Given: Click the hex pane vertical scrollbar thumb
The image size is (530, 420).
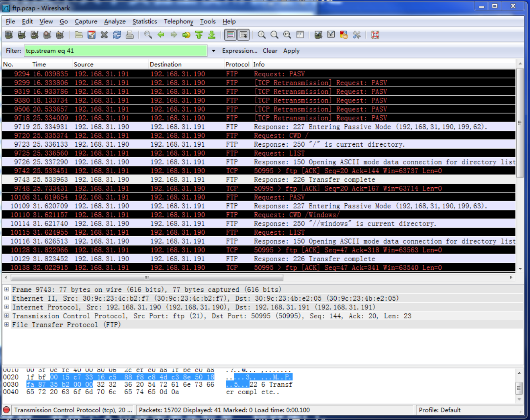Looking at the screenshot, I should point(519,388).
